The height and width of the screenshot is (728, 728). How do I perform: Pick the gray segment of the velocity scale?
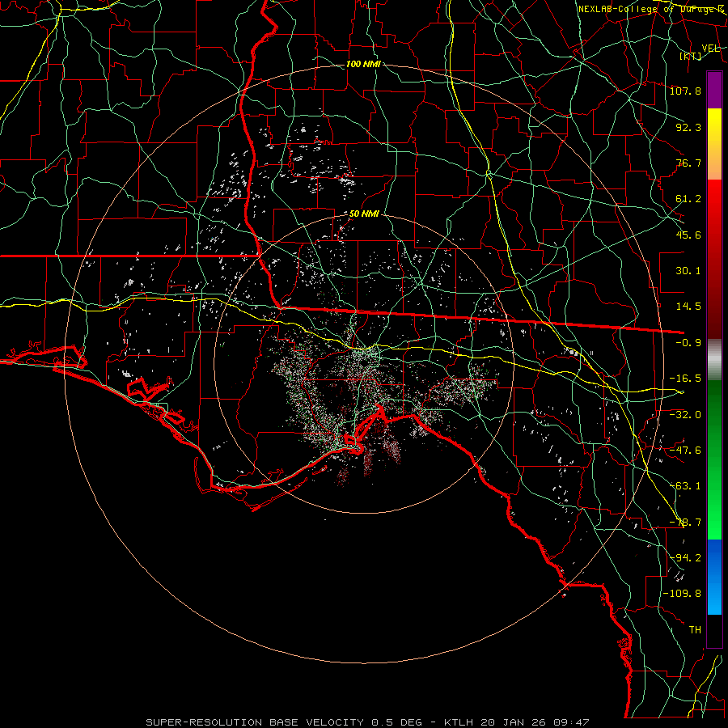[714, 360]
